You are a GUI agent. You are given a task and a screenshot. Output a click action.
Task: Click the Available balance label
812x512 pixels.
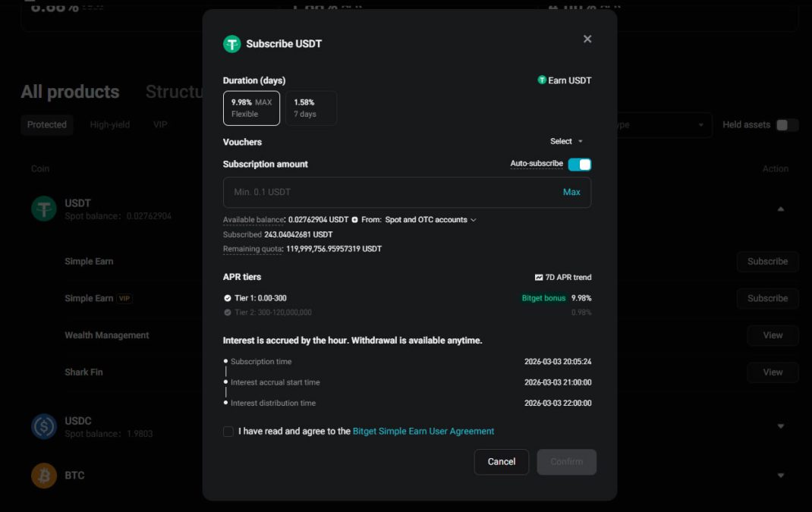(x=253, y=220)
